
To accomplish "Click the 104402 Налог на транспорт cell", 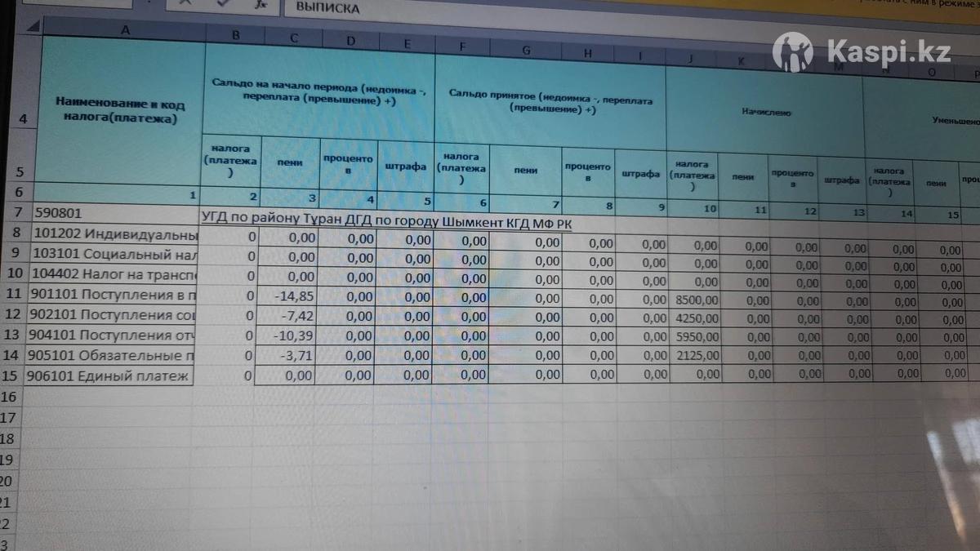I will [114, 273].
